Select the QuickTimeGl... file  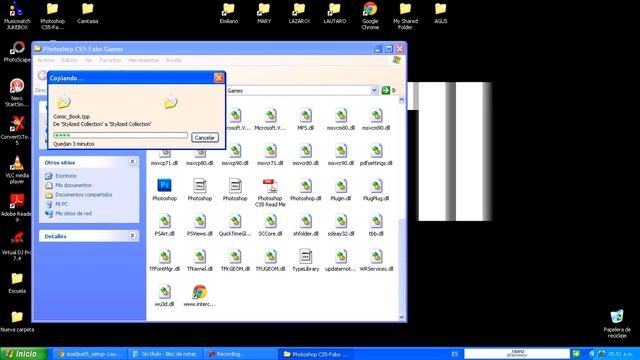click(235, 225)
